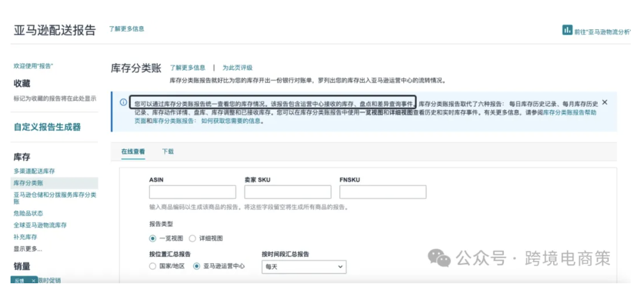Click the 报告类型 label
644x302 pixels.
[x=161, y=224]
